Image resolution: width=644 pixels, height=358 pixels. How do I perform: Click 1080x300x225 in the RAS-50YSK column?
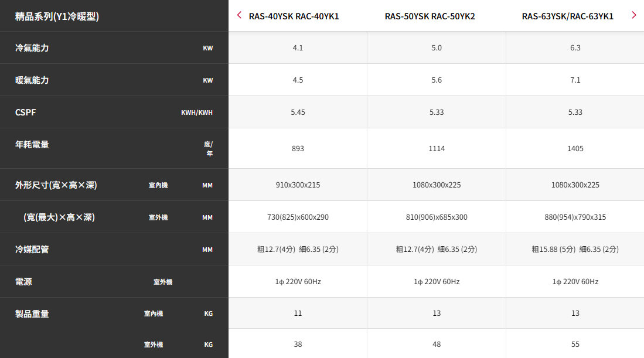pyautogui.click(x=437, y=185)
